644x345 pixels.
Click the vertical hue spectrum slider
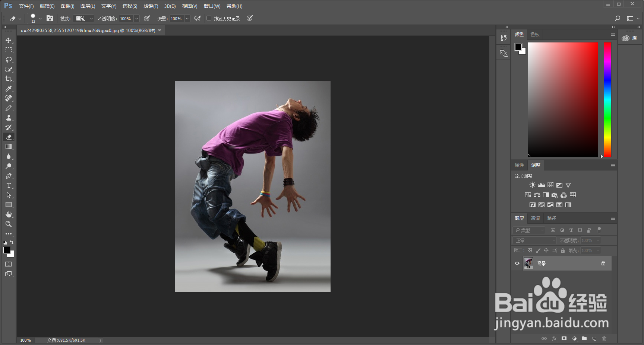(607, 99)
